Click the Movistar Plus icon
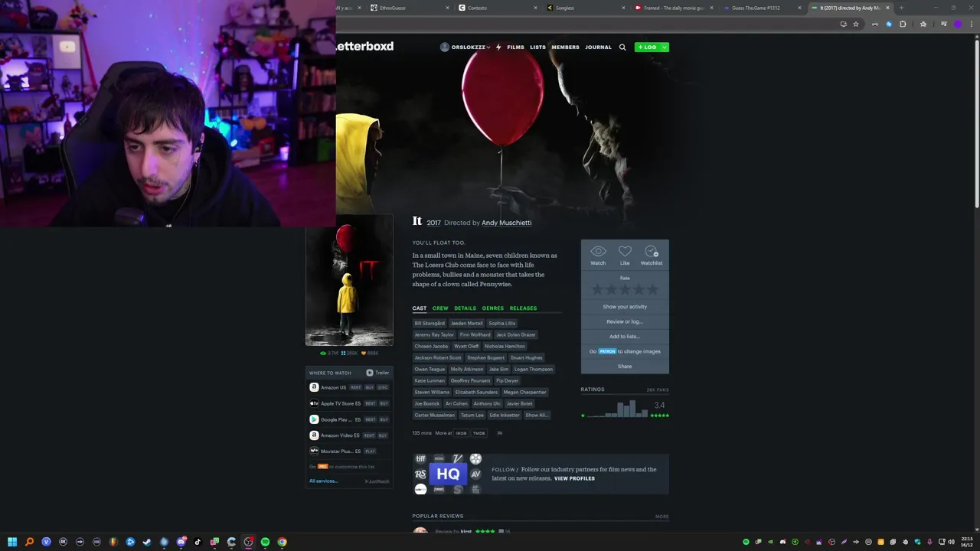Image resolution: width=980 pixels, height=551 pixels. [x=314, y=451]
